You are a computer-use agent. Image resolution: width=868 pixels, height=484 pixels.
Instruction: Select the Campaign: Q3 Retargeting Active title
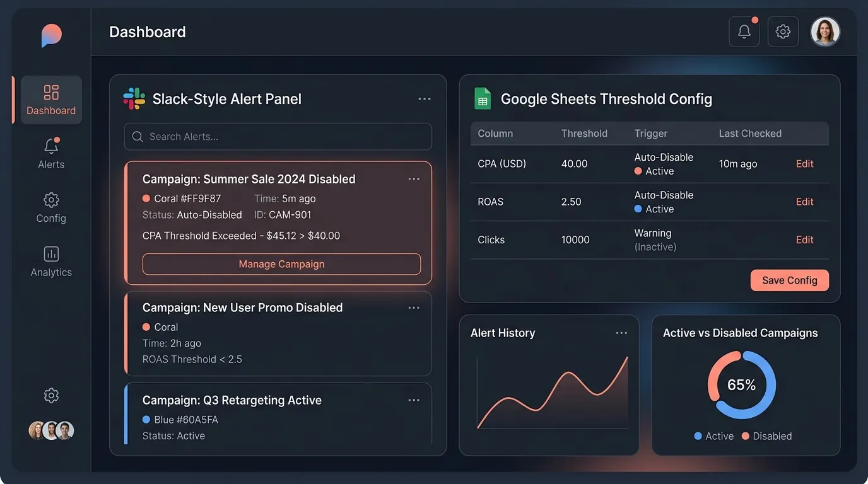pyautogui.click(x=232, y=400)
